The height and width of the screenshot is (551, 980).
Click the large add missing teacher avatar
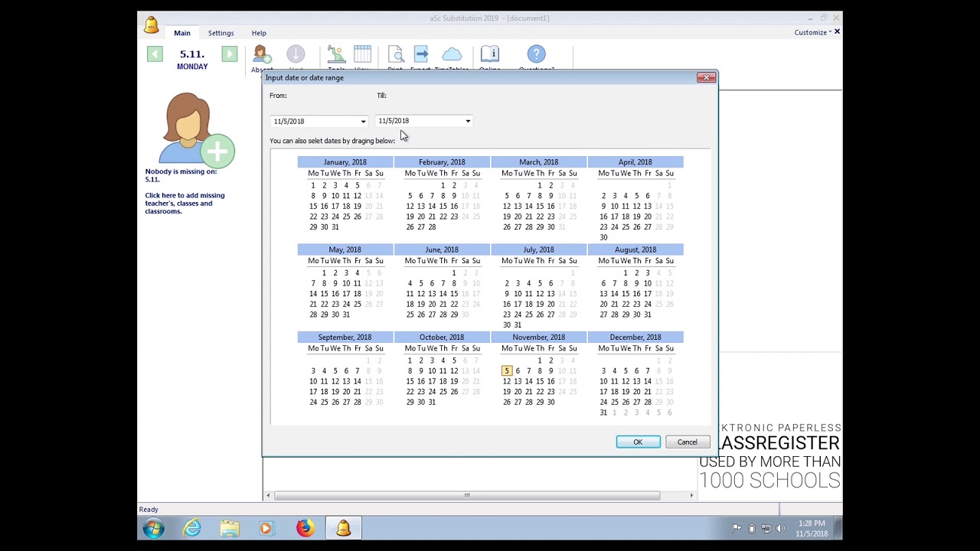pos(196,129)
